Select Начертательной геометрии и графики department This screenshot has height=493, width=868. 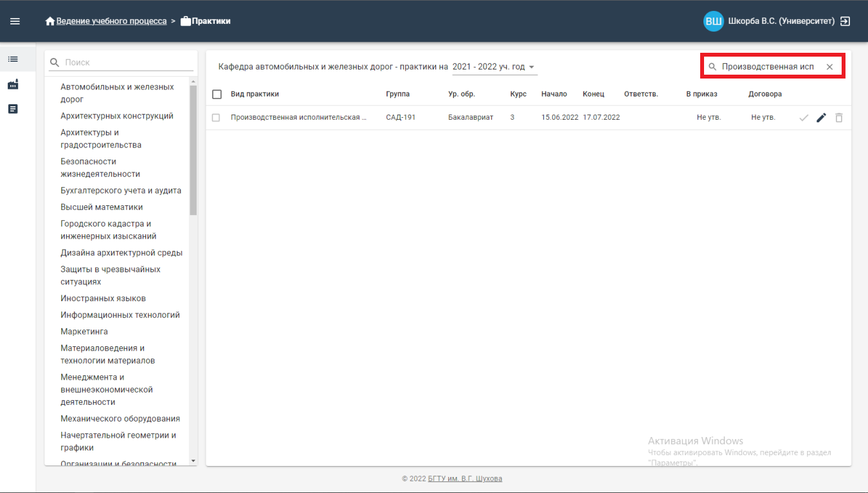117,442
